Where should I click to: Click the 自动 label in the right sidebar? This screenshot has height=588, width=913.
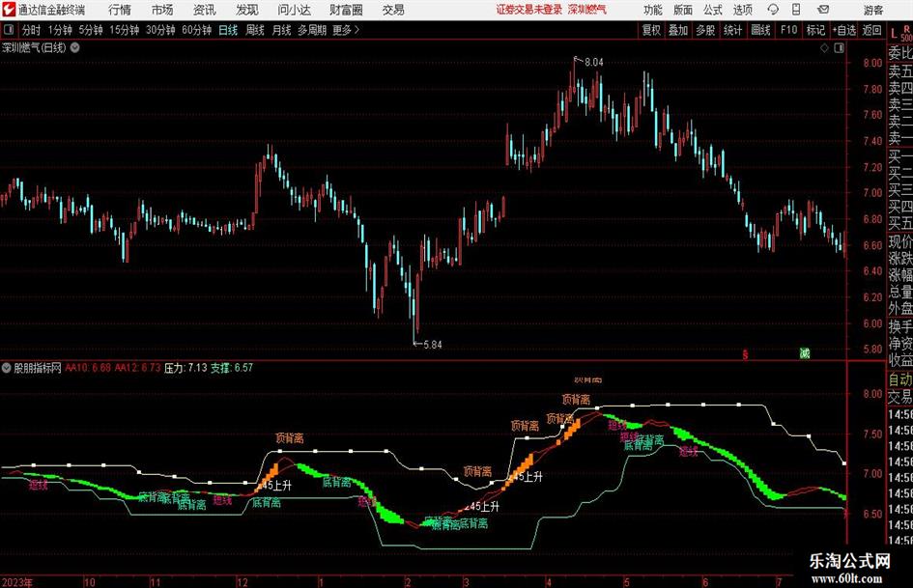coord(900,379)
